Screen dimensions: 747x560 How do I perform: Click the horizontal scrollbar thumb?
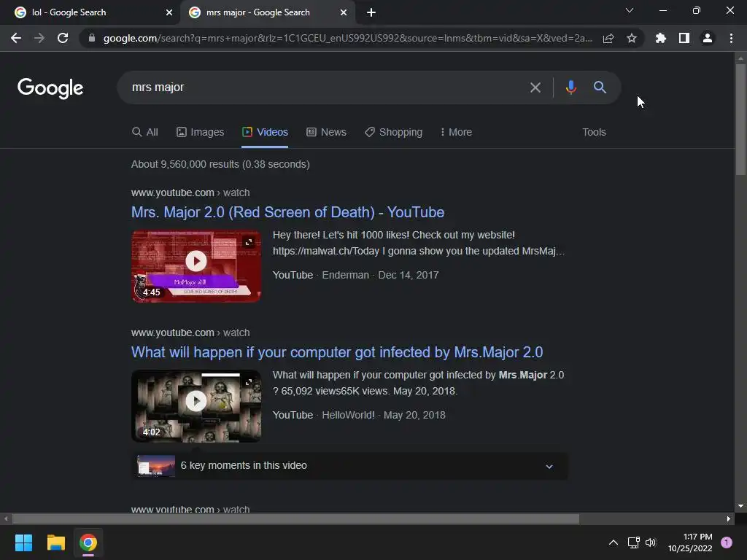295,519
